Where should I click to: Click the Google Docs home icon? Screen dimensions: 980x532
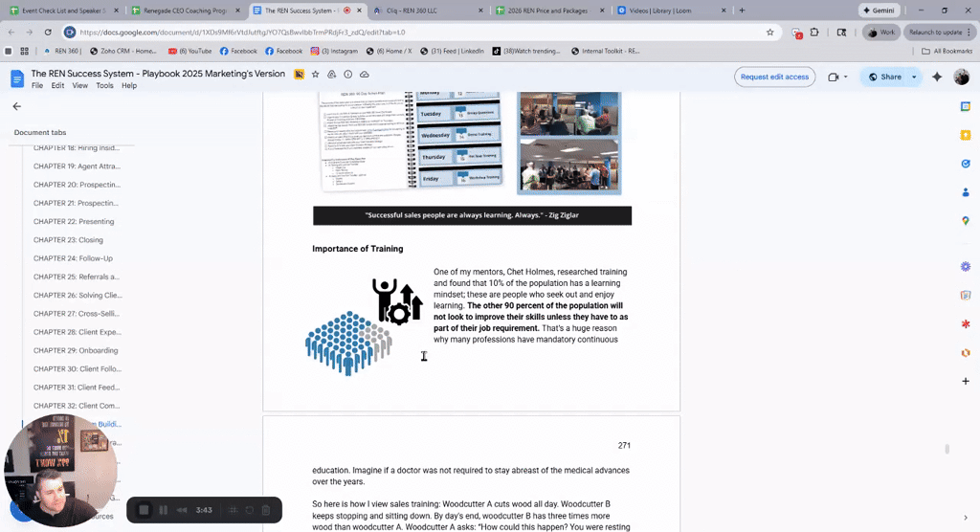click(17, 78)
